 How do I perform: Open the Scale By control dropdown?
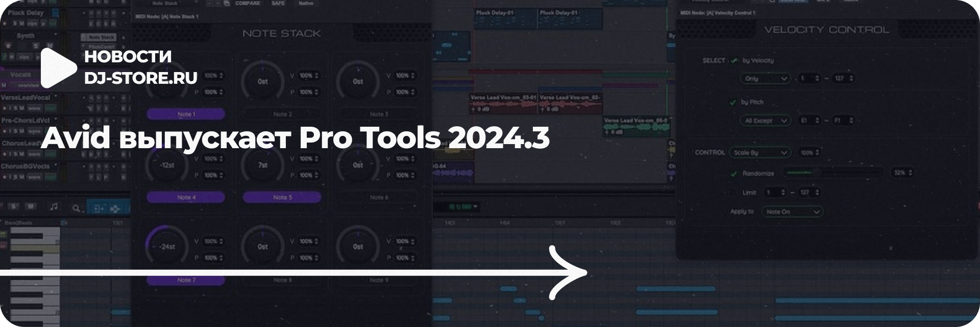click(759, 153)
